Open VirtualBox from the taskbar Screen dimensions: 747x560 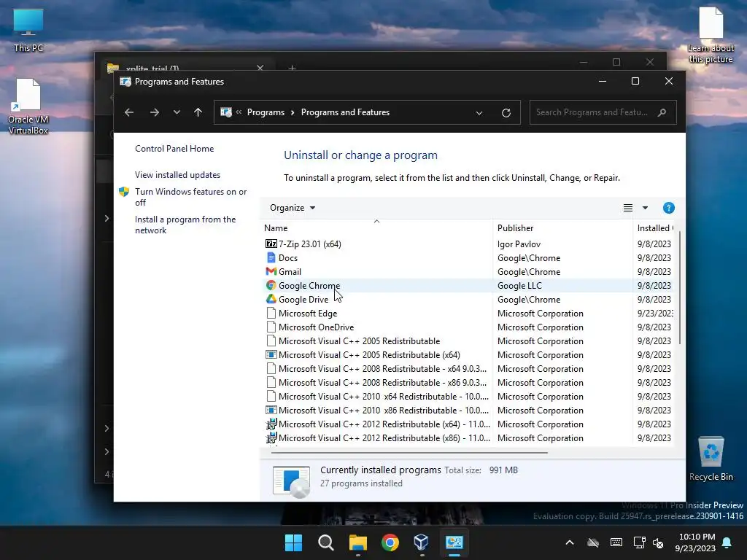click(x=422, y=542)
